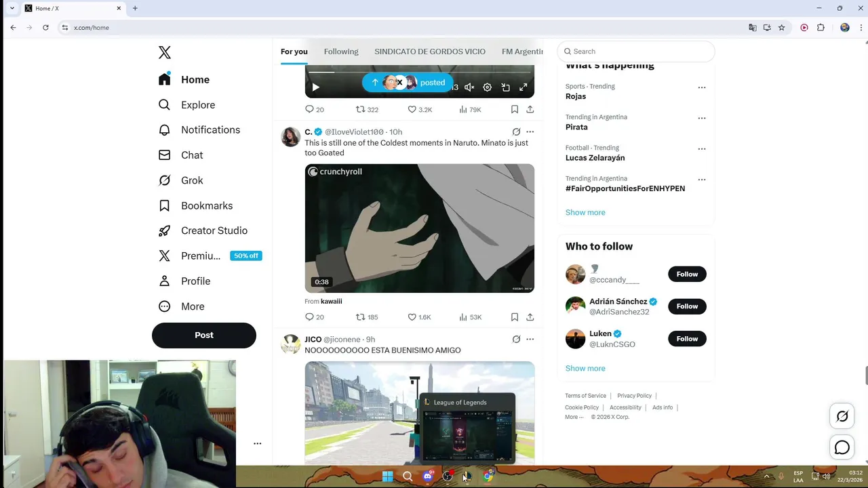Ask Grok about JICO's post
Screen dimensions: 868x488
[x=516, y=340]
